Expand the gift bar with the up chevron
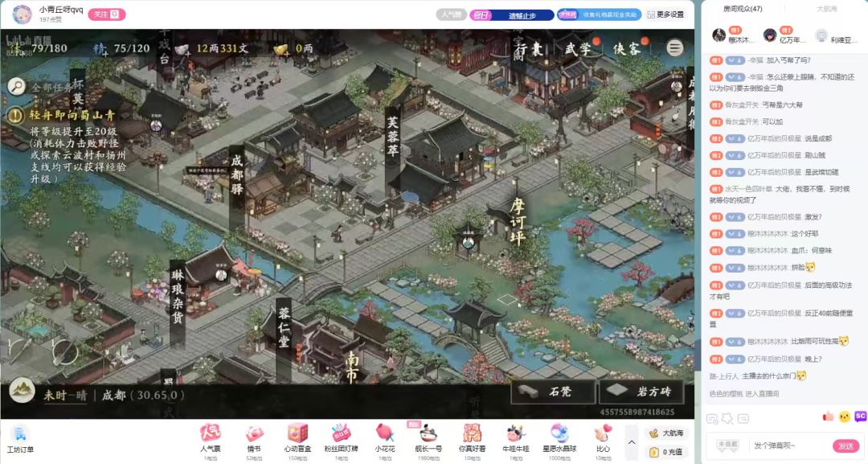The height and width of the screenshot is (464, 868). 631,441
